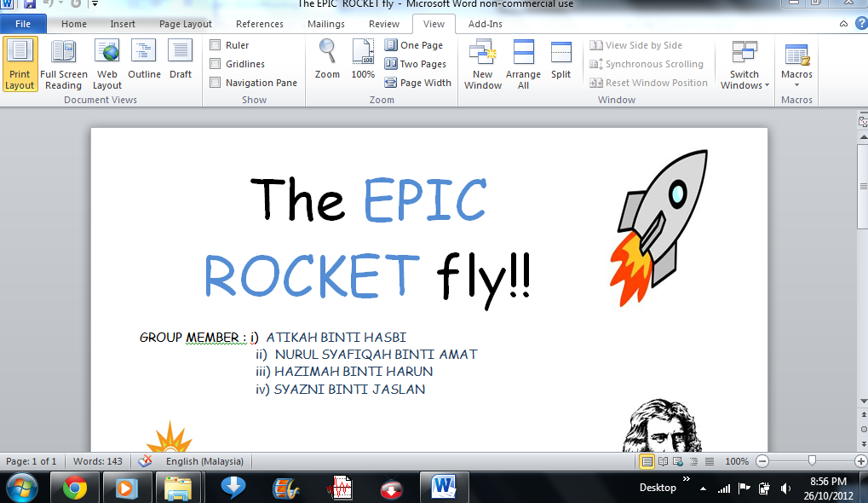Click View Side by Side
This screenshot has height=503, width=868.
pos(635,45)
